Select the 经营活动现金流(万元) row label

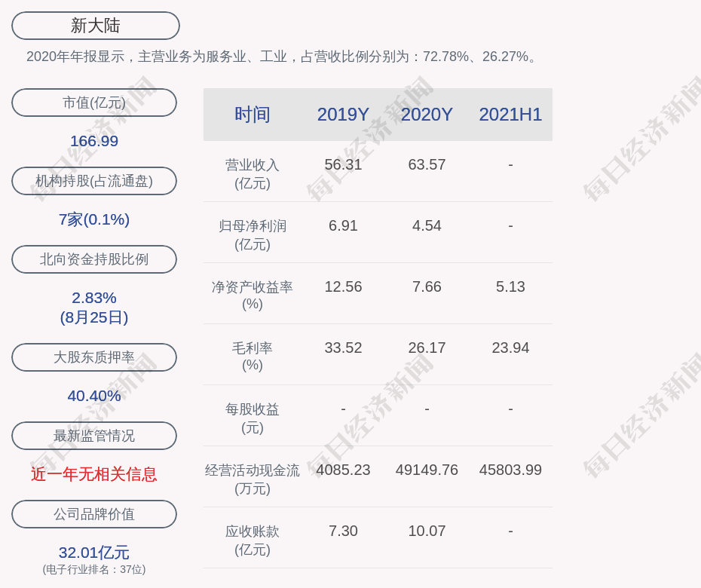(253, 479)
